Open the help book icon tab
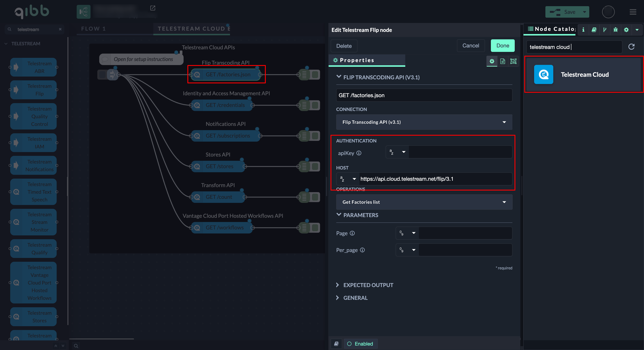This screenshot has width=644, height=350. pyautogui.click(x=594, y=30)
